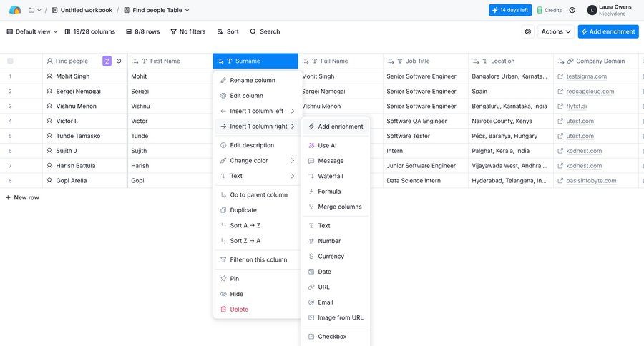Choose Number column type
This screenshot has width=644, height=346.
click(x=335, y=241)
